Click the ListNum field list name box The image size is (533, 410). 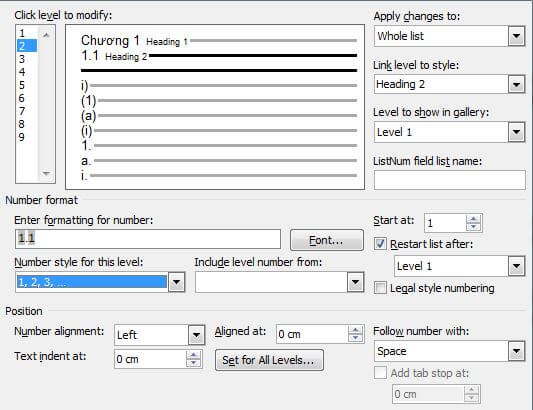click(449, 180)
